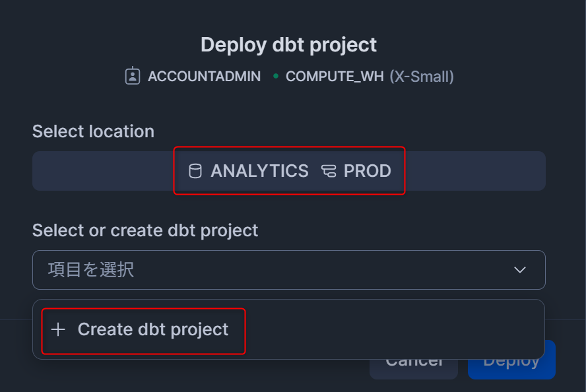Select the COMPUTE_WH warehouse label
The image size is (586, 392).
[x=335, y=77]
